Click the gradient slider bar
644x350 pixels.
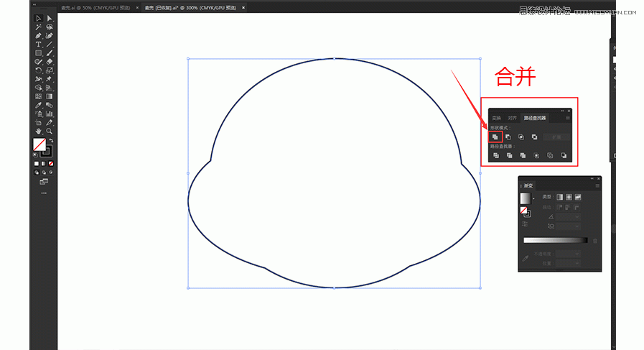(555, 240)
